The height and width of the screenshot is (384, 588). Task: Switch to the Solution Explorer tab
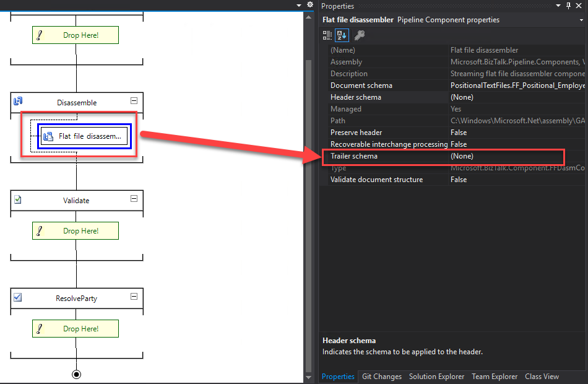coord(436,377)
